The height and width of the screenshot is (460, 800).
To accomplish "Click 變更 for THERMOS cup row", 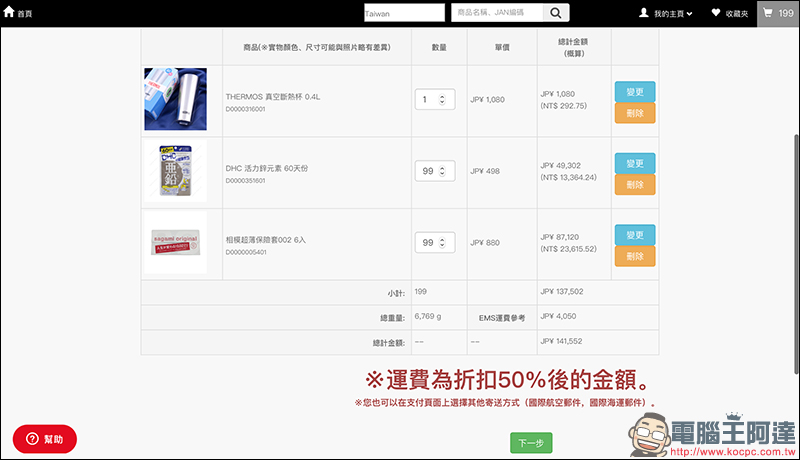I will [x=635, y=92].
